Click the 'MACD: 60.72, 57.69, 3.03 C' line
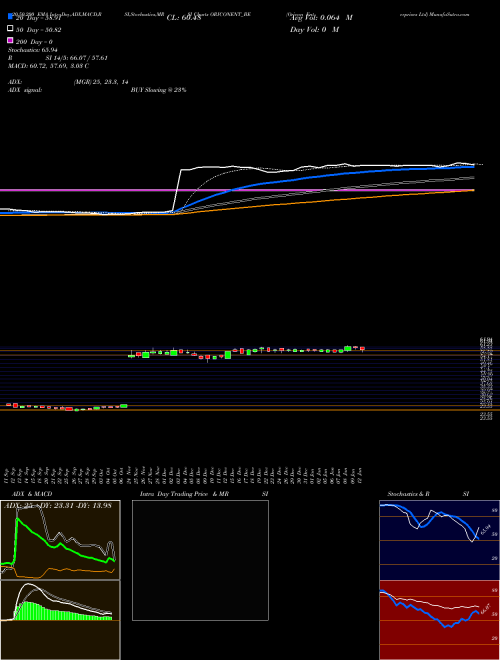500x660 pixels. [x=48, y=66]
